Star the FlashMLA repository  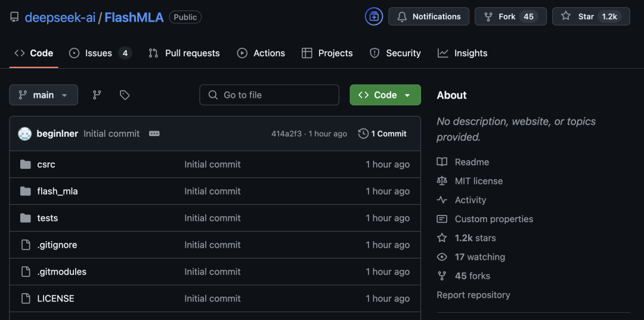(x=590, y=17)
